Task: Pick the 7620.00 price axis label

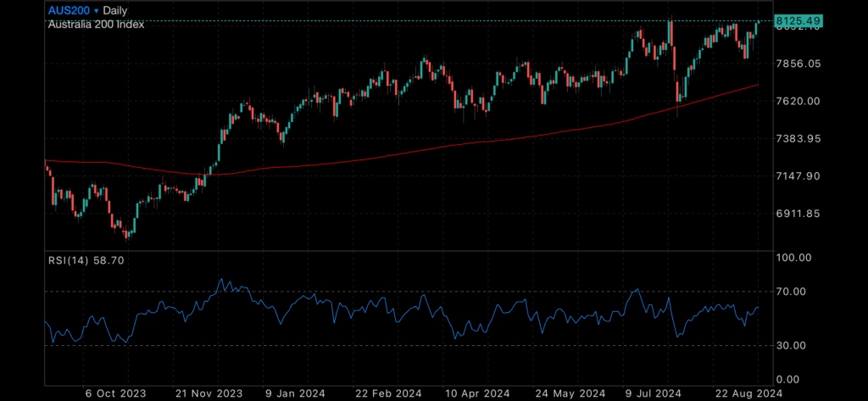Action: click(x=798, y=102)
